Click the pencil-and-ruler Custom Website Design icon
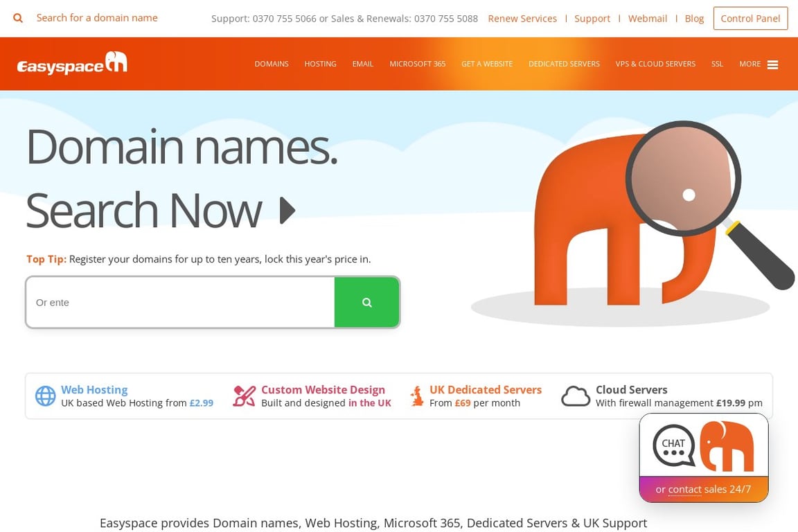The height and width of the screenshot is (532, 798). pos(245,396)
